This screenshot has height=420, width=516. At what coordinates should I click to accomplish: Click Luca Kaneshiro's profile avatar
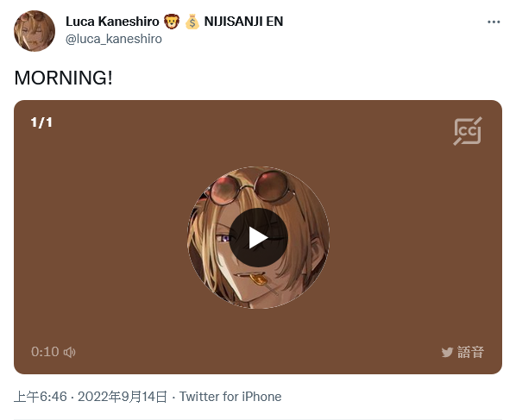tap(35, 31)
